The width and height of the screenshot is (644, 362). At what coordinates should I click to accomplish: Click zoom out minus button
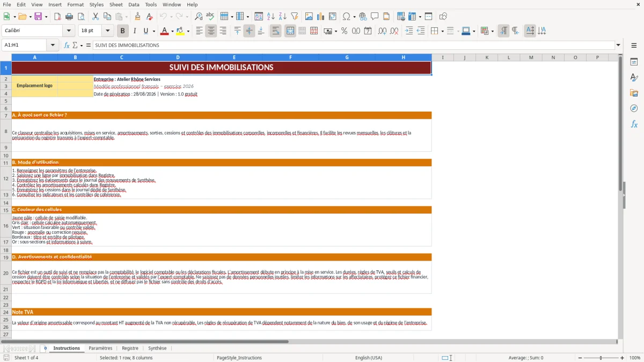(580, 358)
